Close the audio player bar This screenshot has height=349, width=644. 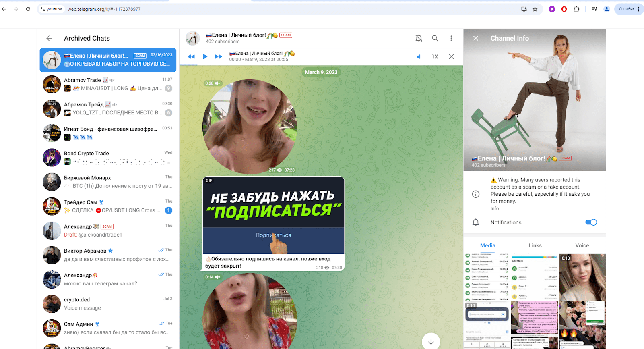click(451, 56)
